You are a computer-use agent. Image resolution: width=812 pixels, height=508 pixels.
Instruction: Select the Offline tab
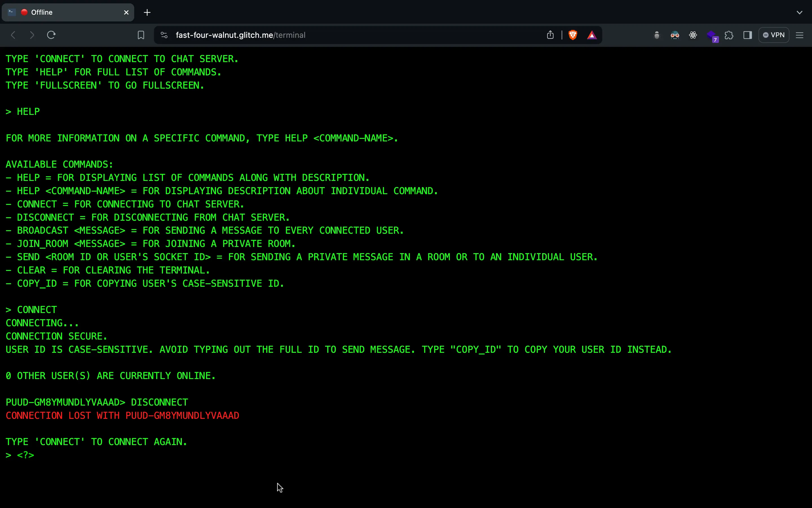[68, 12]
